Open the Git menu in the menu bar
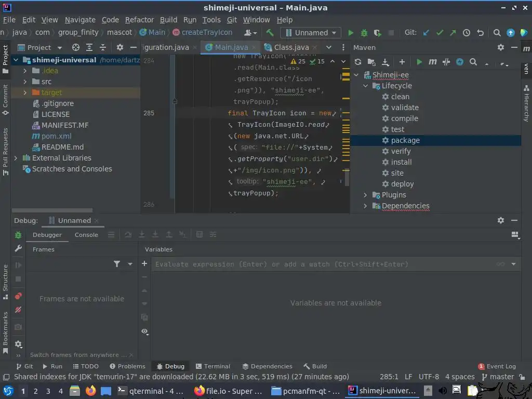The height and width of the screenshot is (399, 532). (232, 20)
